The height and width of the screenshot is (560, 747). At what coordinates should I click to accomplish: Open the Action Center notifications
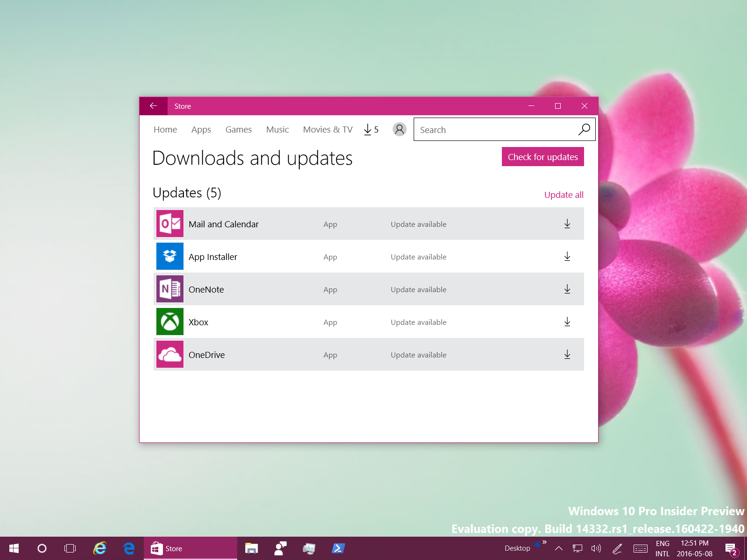(x=731, y=548)
